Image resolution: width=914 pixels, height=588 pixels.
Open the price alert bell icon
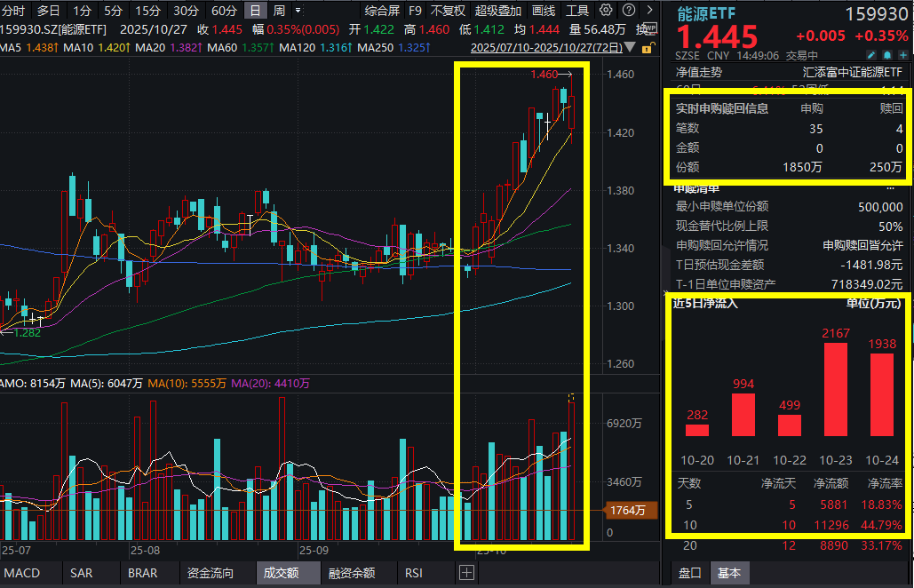coord(886,55)
